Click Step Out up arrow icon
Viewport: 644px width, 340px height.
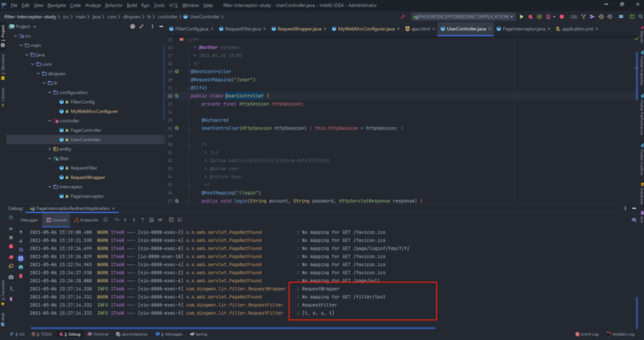coord(143,220)
